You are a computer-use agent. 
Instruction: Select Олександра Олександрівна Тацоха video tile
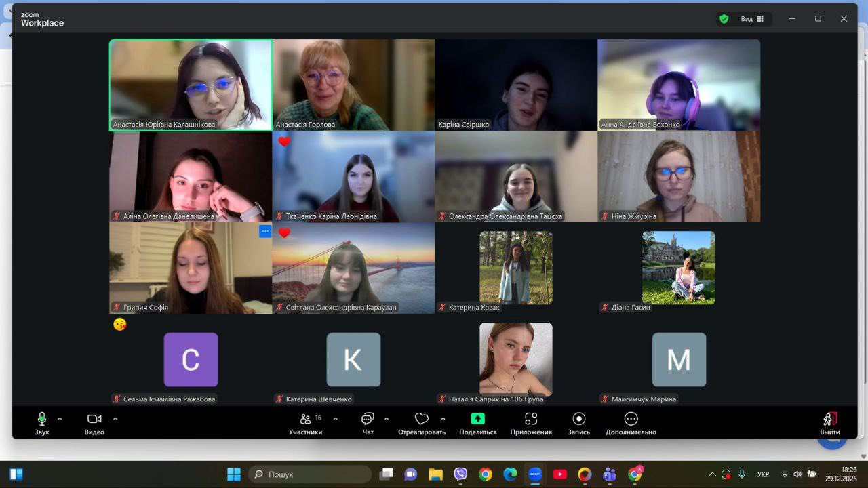coord(516,177)
